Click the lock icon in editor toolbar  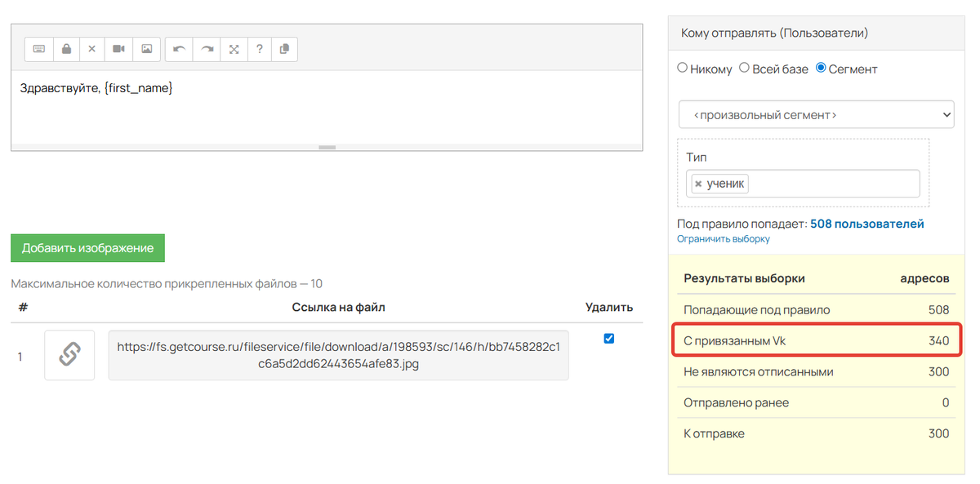(65, 49)
